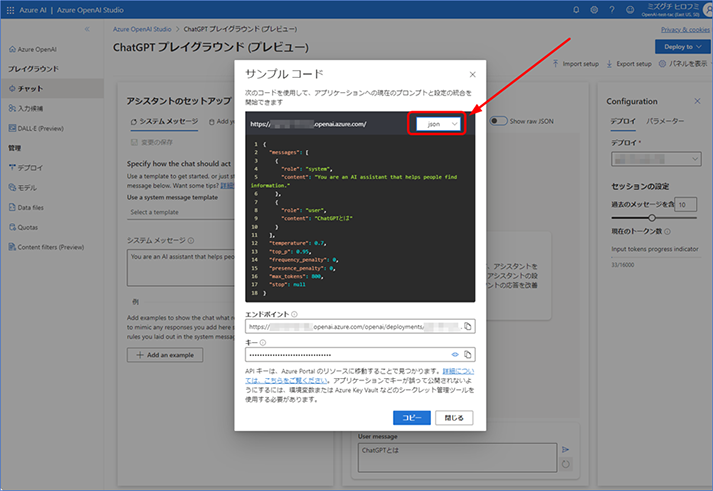Screen dimensions: 713x491
Task: Show the 現在のトークン数 info icon
Action: (x=667, y=231)
